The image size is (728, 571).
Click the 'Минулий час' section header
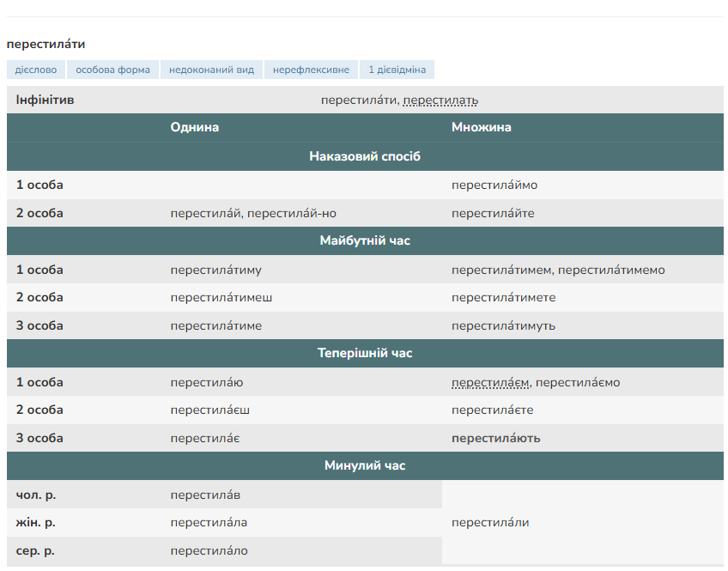click(x=365, y=465)
